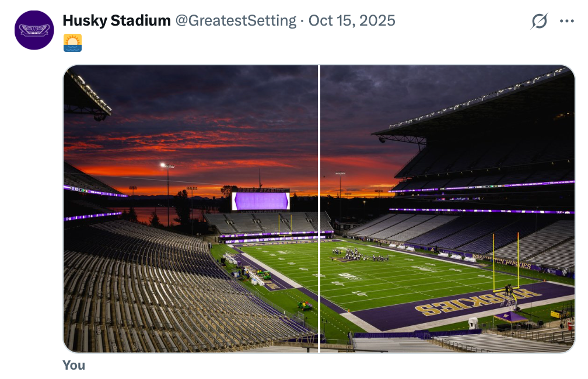Click the bright stadium floodlight in the left photo
The width and height of the screenshot is (588, 379).
pos(163,165)
